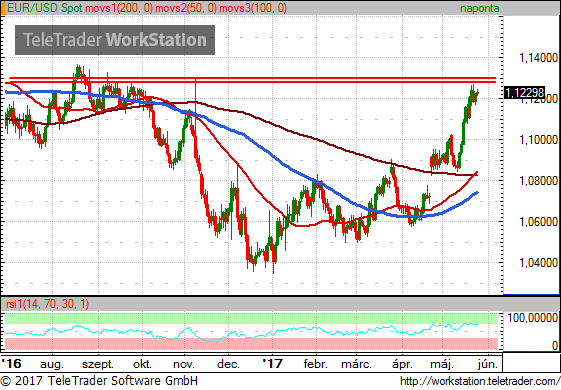Click the szept. month label
This screenshot has width=561, height=390.
pos(98,365)
